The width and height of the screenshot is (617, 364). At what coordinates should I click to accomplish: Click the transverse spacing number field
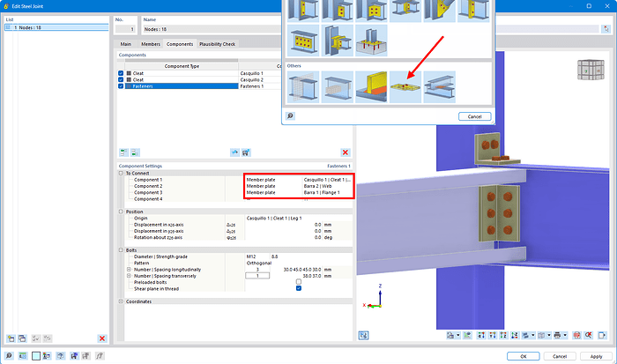coord(257,275)
